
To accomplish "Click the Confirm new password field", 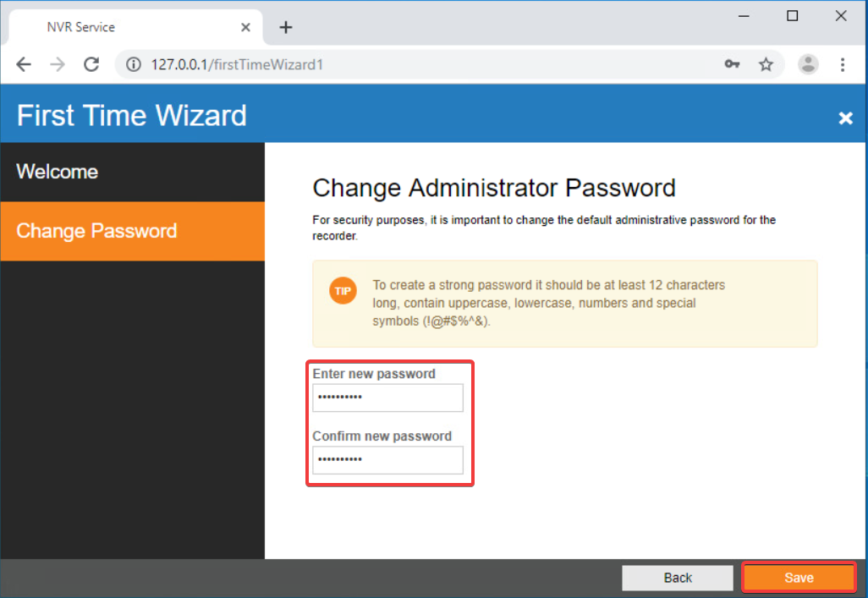I will (x=387, y=460).
